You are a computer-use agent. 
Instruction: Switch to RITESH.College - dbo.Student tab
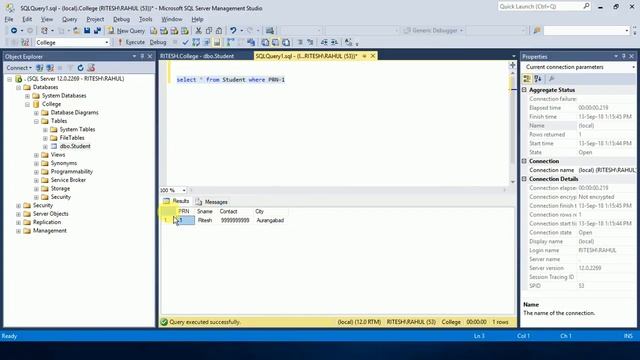pyautogui.click(x=197, y=56)
